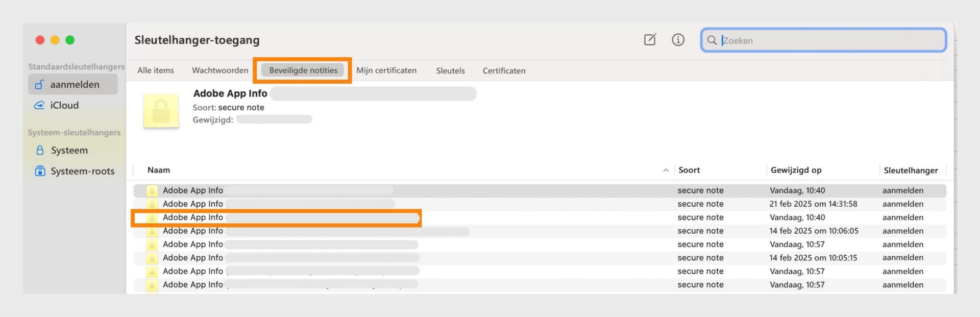Click the magnifier icon in search field
Image resolution: width=980 pixels, height=317 pixels.
[x=712, y=40]
